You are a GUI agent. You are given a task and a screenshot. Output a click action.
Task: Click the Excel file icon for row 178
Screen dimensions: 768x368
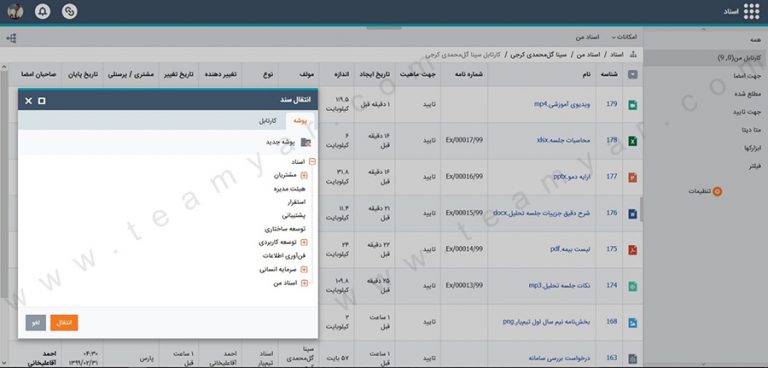633,141
